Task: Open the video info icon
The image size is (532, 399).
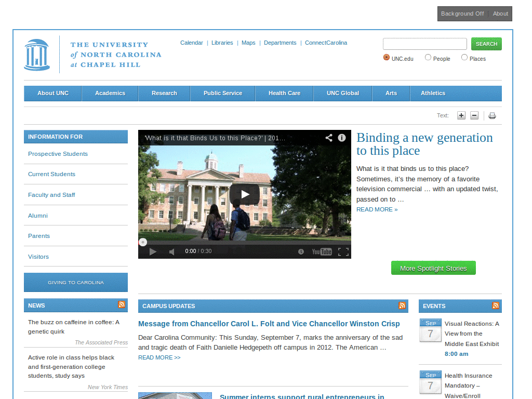Action: pyautogui.click(x=342, y=138)
